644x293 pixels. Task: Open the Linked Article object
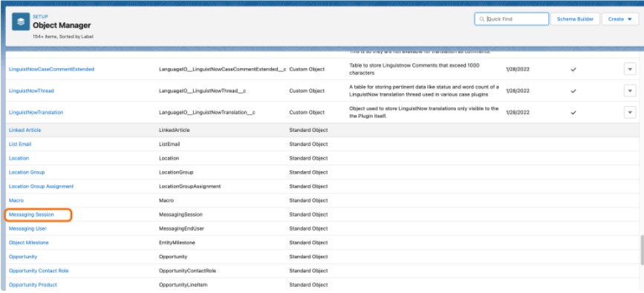point(25,130)
